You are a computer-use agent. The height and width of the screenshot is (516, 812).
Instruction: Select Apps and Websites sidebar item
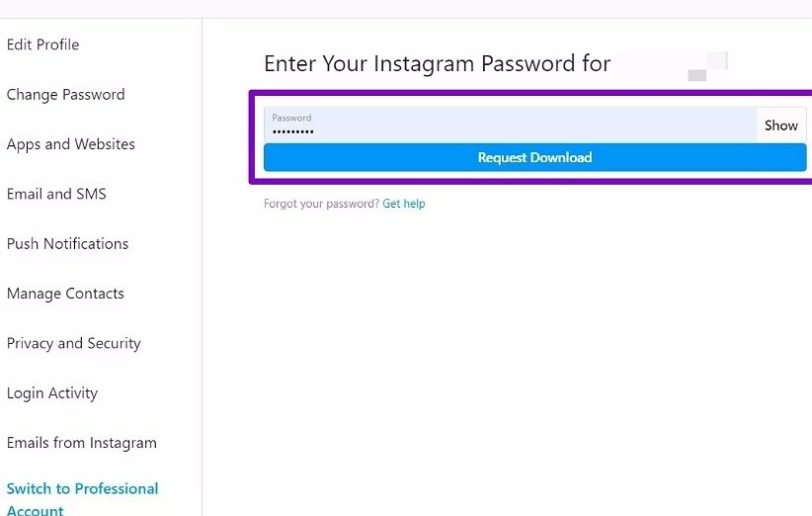click(70, 144)
